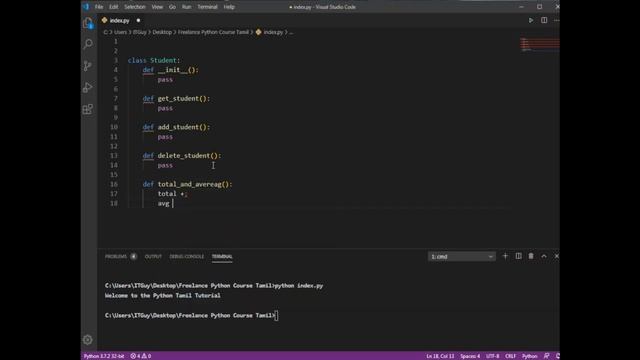Click Python 3.7.2 32-bit interpreter status
Viewport: 640px width, 360px height.
coord(104,356)
